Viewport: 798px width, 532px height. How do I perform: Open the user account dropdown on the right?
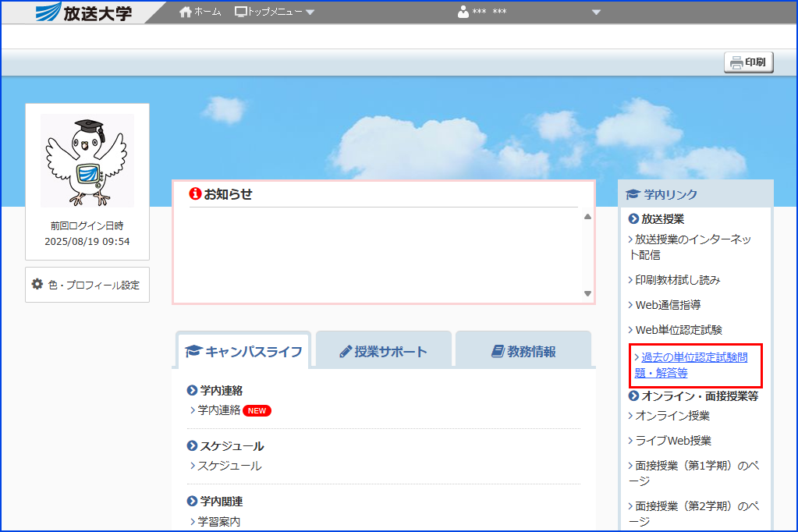pos(596,12)
